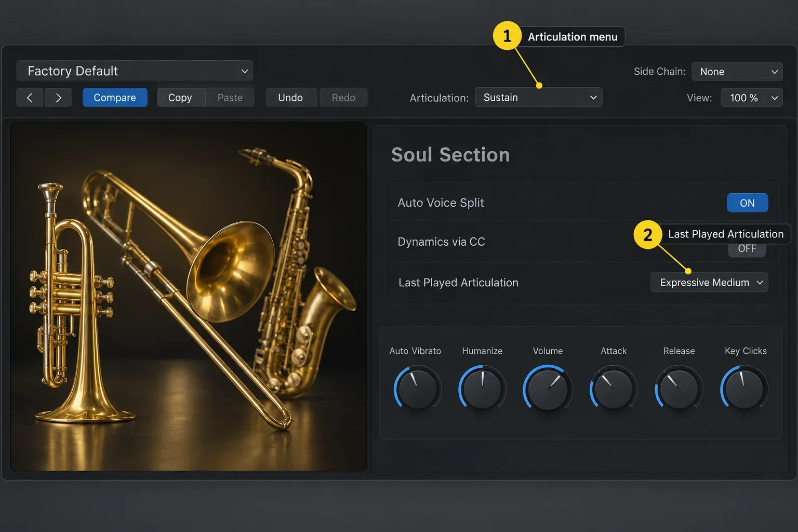Click the Attack knob
798x532 pixels.
click(614, 389)
